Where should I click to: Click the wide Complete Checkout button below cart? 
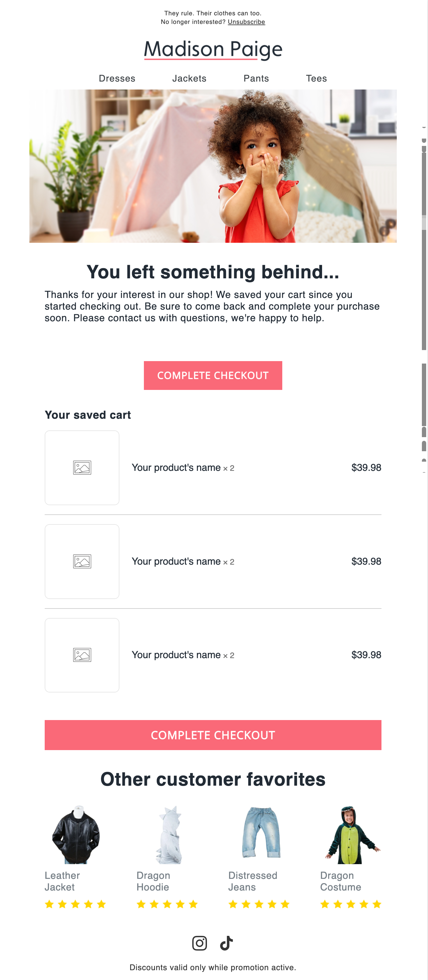pyautogui.click(x=213, y=735)
